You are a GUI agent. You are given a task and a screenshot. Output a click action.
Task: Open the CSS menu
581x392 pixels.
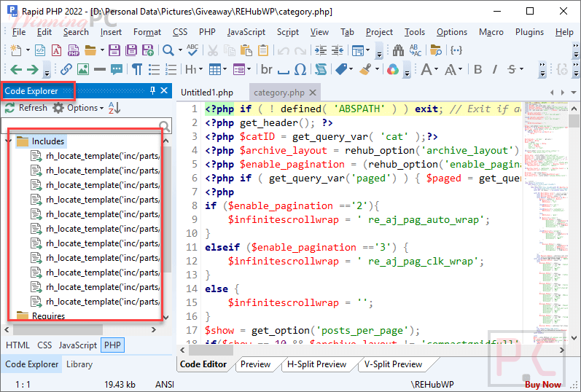coord(180,32)
